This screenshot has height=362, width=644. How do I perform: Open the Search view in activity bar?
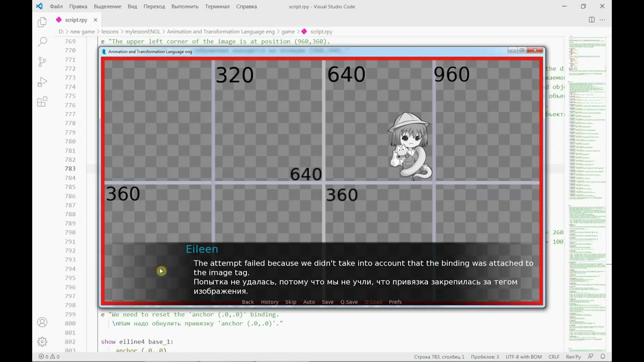click(x=42, y=42)
